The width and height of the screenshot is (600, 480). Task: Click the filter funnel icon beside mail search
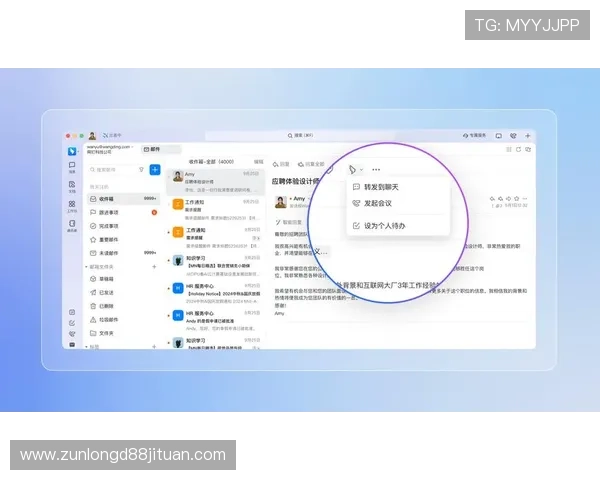pyautogui.click(x=141, y=170)
